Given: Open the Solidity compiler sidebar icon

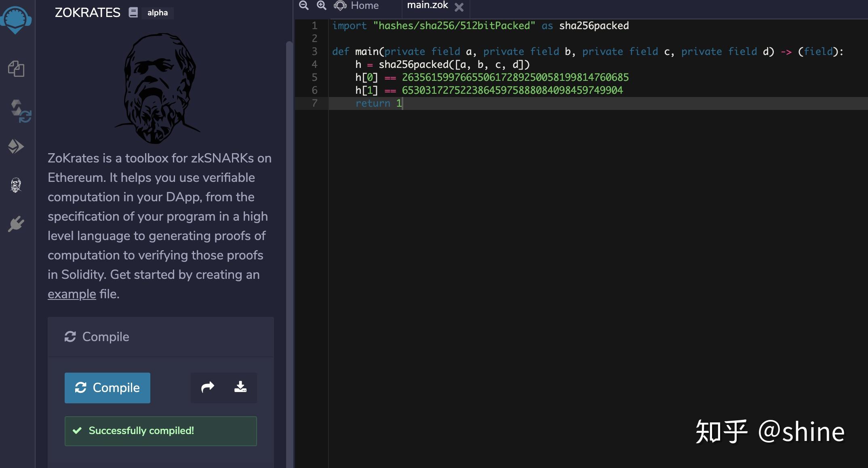Looking at the screenshot, I should (20, 112).
